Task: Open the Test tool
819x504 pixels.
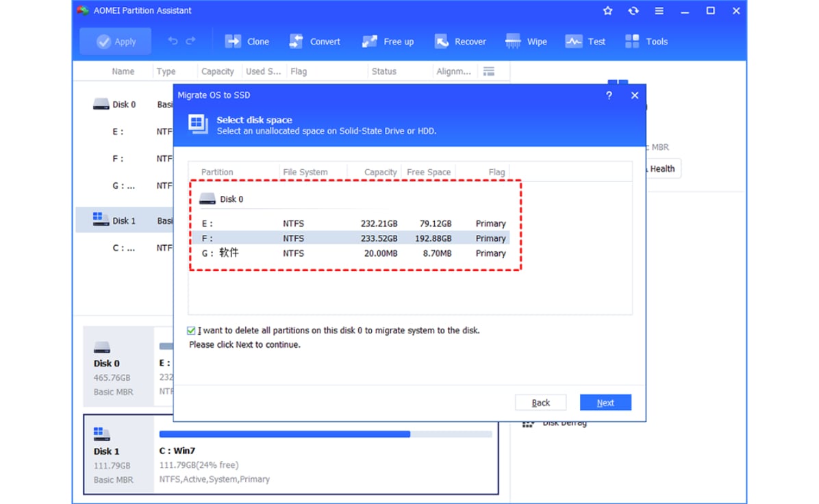Action: tap(585, 41)
